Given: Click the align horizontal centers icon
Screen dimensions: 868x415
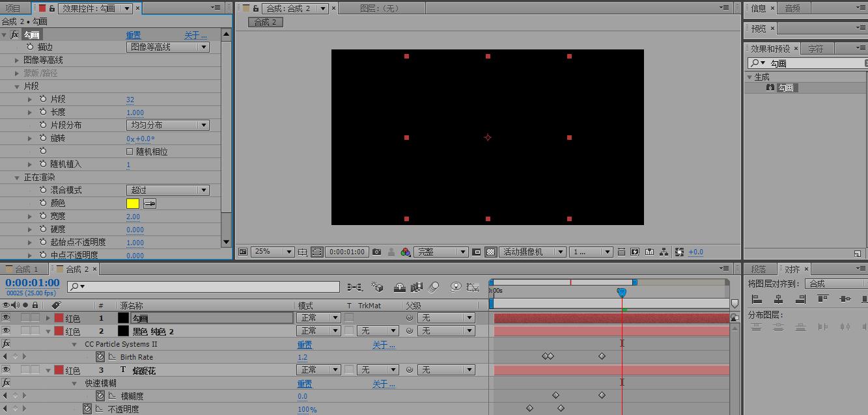Looking at the screenshot, I should (x=779, y=299).
